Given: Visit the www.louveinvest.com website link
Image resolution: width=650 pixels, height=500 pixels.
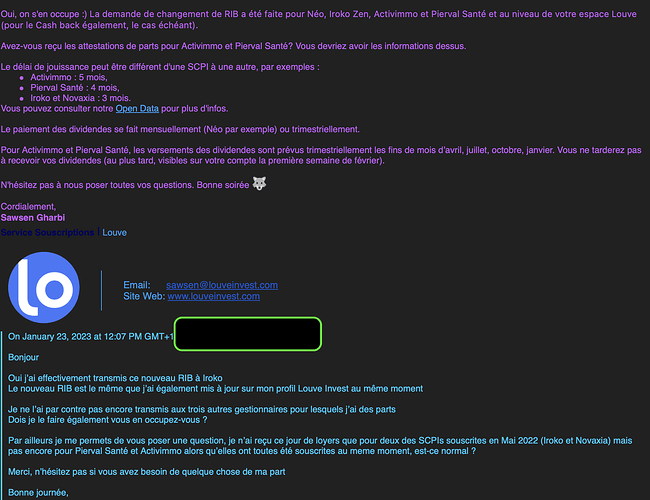Looking at the screenshot, I should [x=213, y=296].
